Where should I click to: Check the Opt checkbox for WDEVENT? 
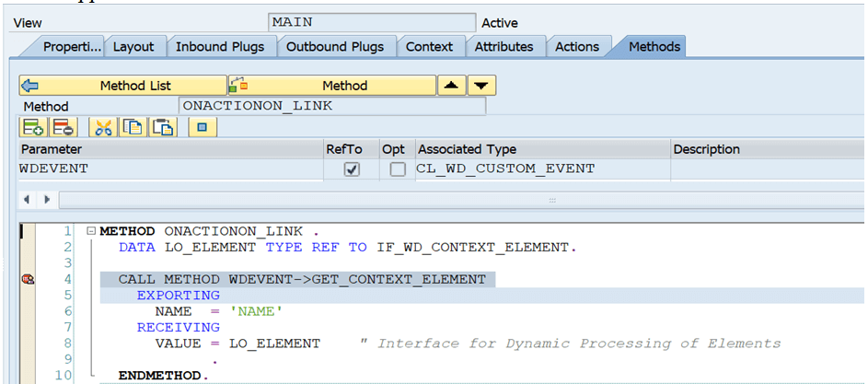[x=397, y=169]
